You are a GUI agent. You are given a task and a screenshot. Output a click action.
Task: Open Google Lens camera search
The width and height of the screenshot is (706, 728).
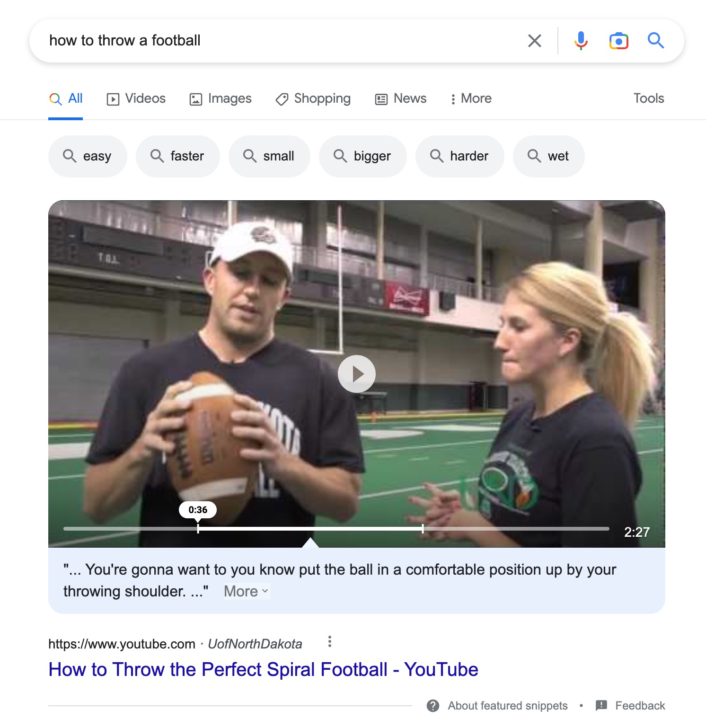[618, 41]
